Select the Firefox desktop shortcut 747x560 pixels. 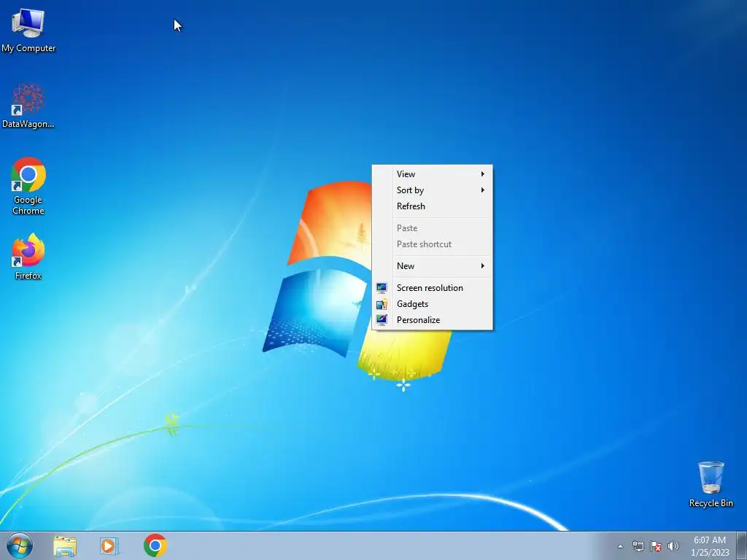[28, 256]
